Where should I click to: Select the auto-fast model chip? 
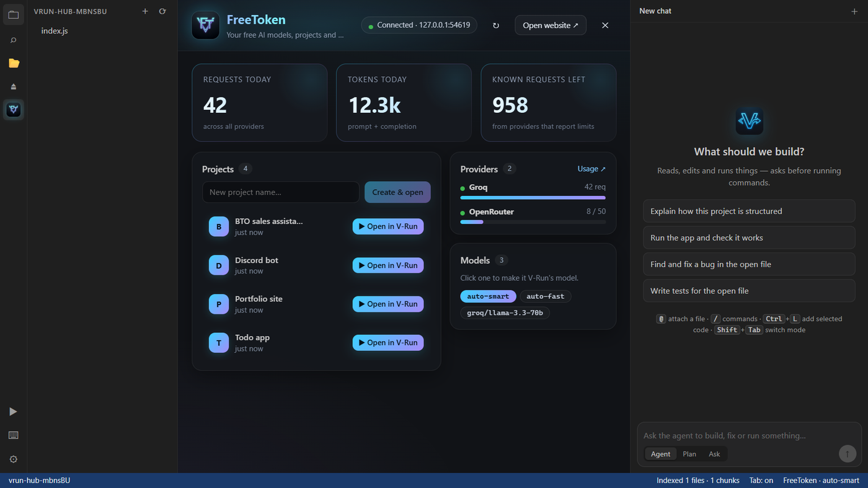coord(546,296)
